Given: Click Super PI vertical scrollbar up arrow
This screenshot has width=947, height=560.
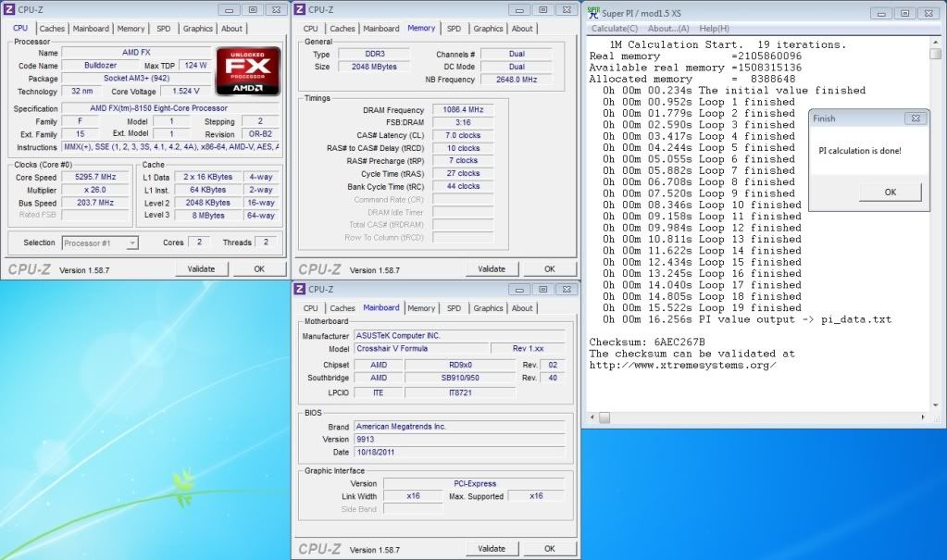Looking at the screenshot, I should 935,41.
